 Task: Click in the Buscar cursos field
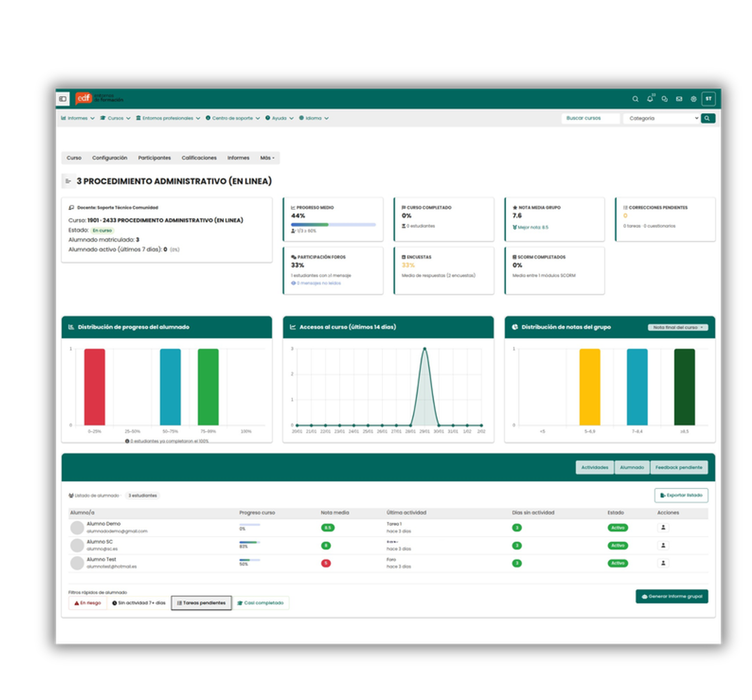[x=590, y=118]
